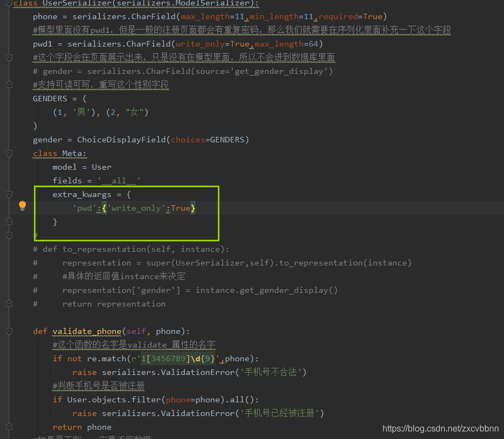Click 'pwd1 = serializers.CharField' line

coord(178,44)
